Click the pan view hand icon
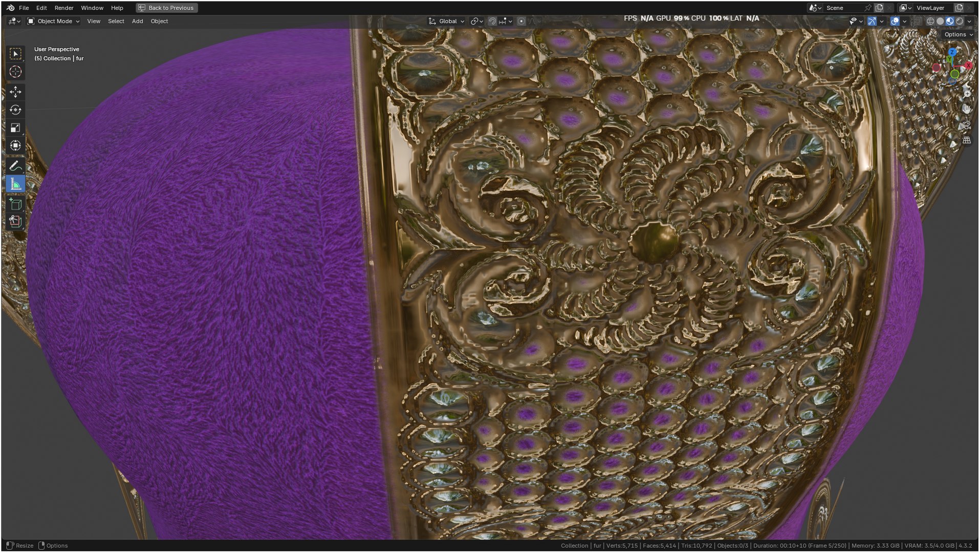 pyautogui.click(x=967, y=109)
